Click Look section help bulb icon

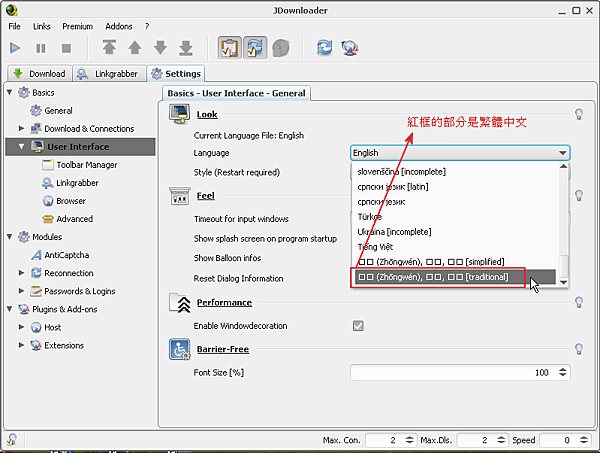pyautogui.click(x=579, y=114)
